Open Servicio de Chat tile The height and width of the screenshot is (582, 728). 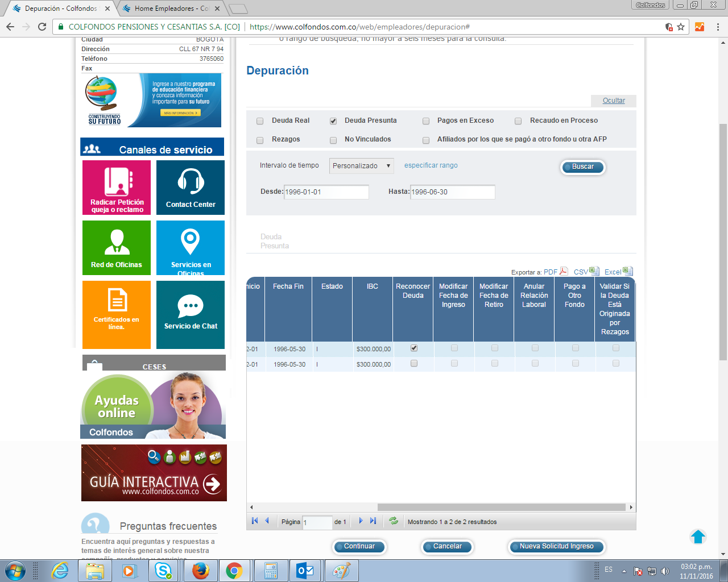[x=191, y=314]
